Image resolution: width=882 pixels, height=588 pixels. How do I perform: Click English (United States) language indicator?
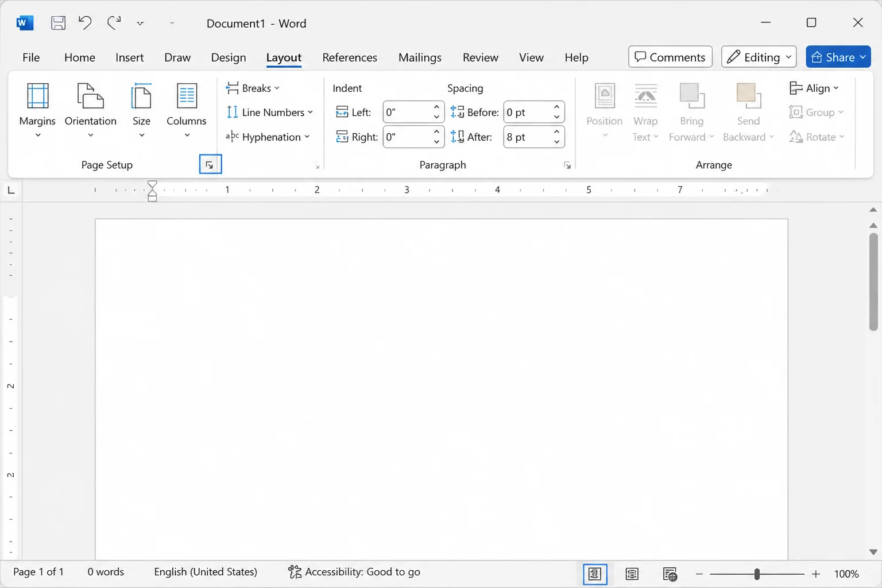206,572
